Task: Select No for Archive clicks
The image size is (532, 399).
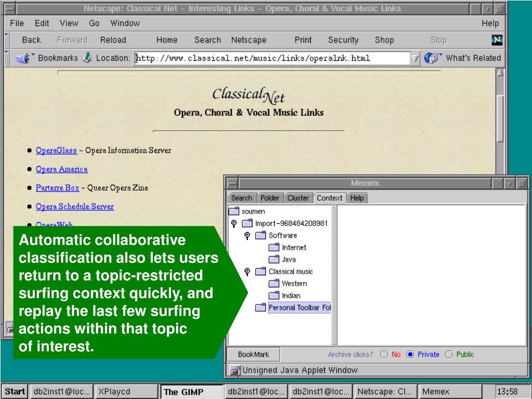Action: tap(384, 354)
